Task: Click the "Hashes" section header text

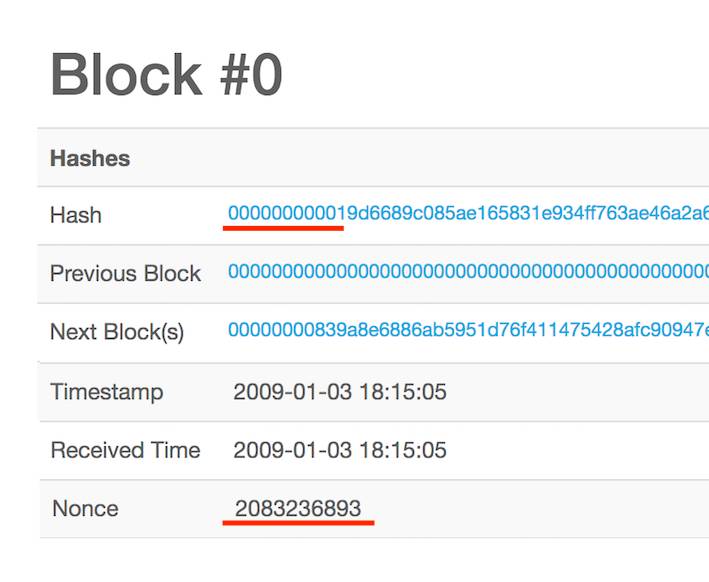Action: coord(90,158)
